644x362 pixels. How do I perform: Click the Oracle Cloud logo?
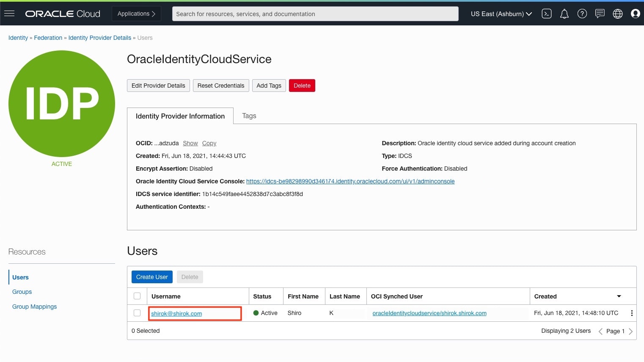[x=63, y=14]
